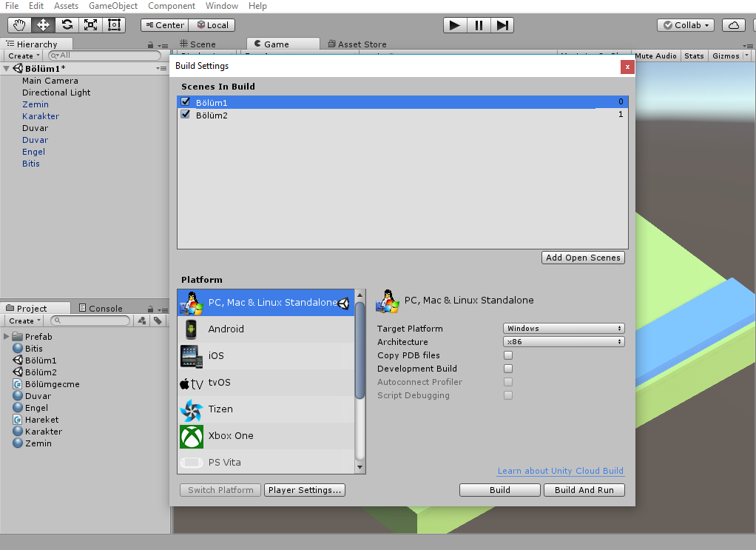Viewport: 756px width, 550px height.
Task: Focus the Project search field
Action: 91,321
